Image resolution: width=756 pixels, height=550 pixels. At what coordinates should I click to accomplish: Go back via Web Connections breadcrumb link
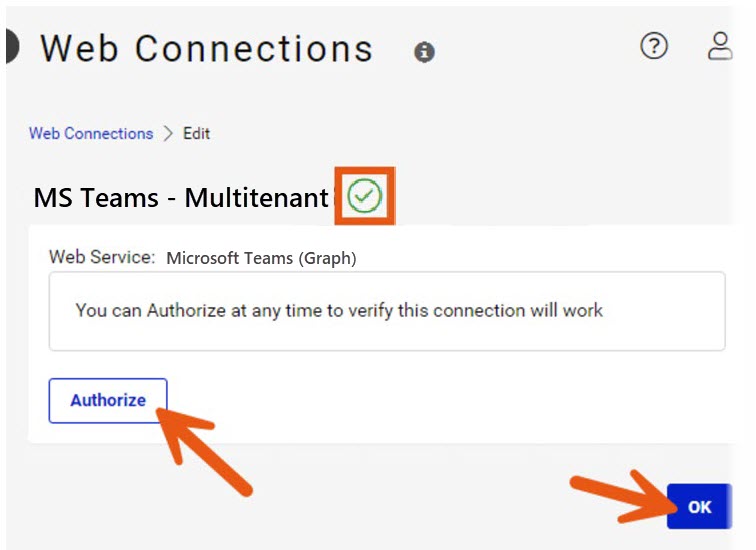[91, 134]
